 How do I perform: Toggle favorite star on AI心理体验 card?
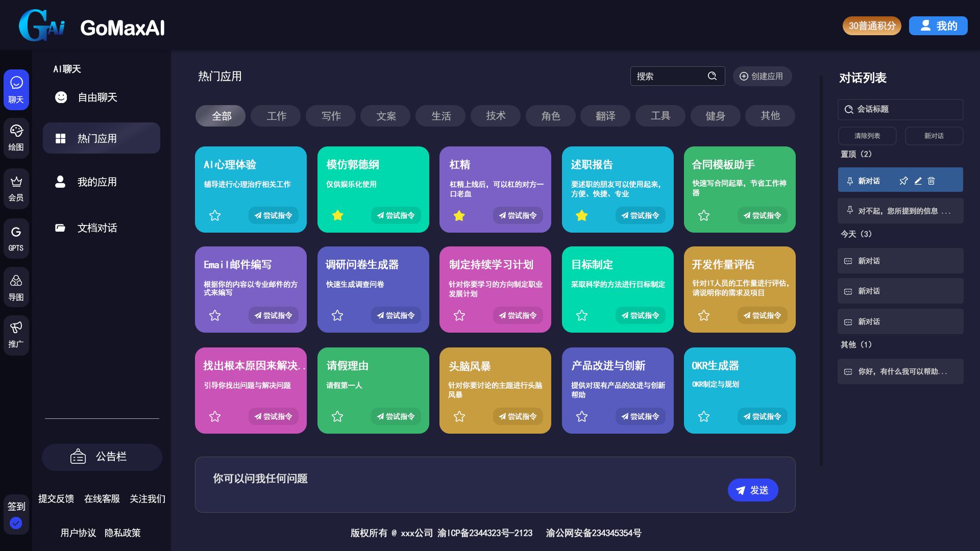coord(214,215)
